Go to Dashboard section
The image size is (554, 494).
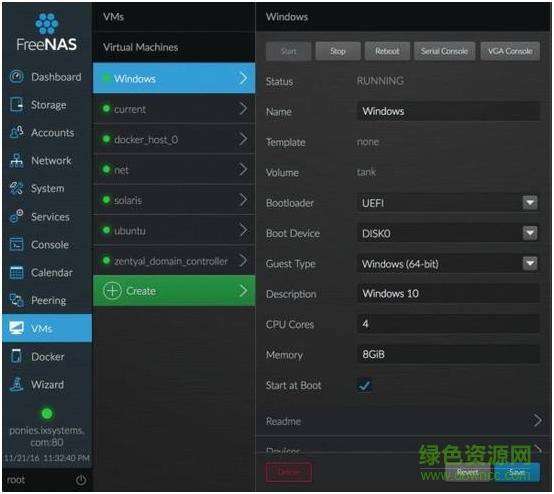[47, 77]
